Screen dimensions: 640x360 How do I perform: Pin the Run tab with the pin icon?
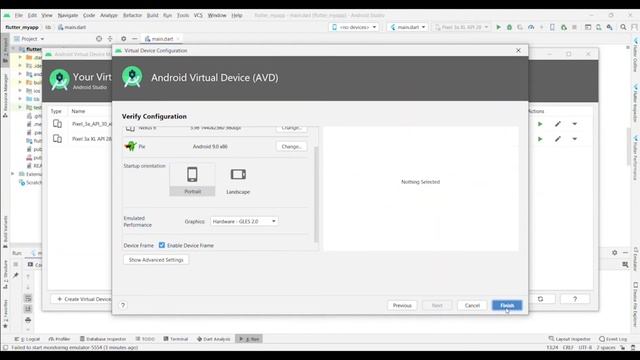[16, 276]
